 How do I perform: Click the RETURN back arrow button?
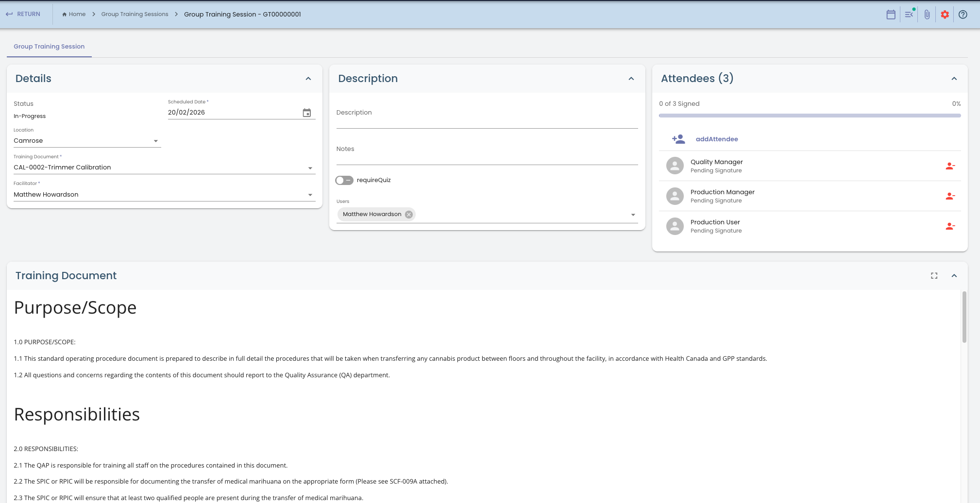[23, 14]
